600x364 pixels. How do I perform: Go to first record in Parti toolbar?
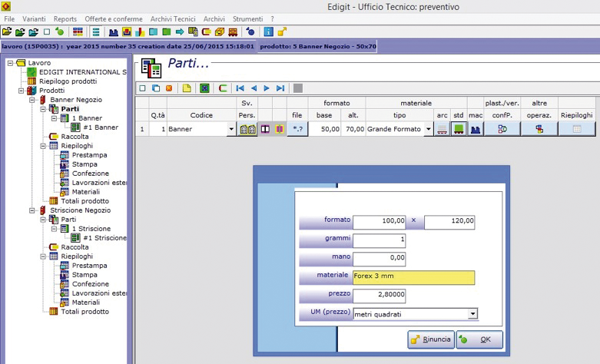(240, 88)
